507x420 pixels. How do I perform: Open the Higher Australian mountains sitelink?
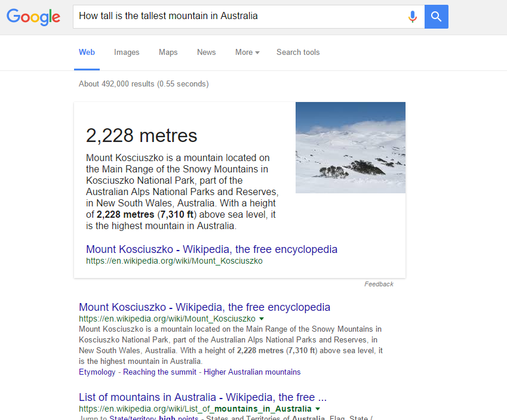252,372
